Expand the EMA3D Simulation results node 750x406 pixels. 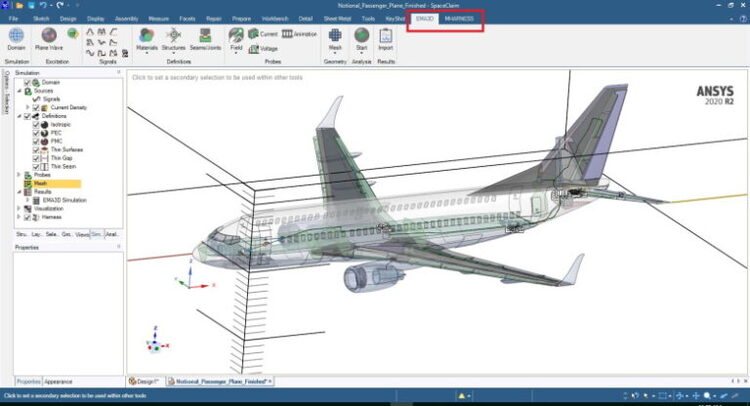coord(28,200)
